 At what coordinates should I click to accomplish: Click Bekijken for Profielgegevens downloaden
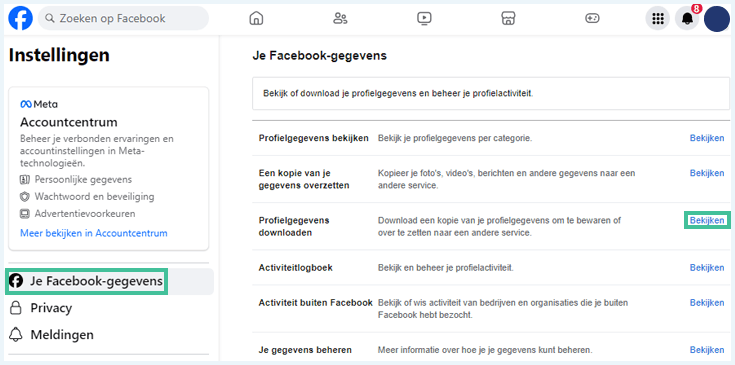point(707,220)
